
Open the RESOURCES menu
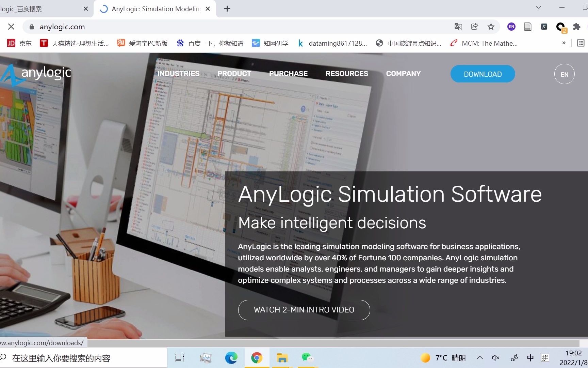(x=347, y=74)
